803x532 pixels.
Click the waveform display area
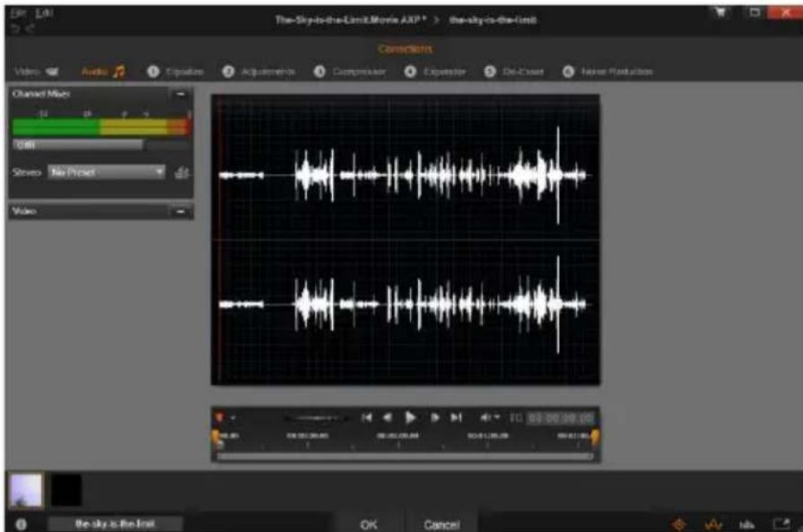(x=406, y=240)
